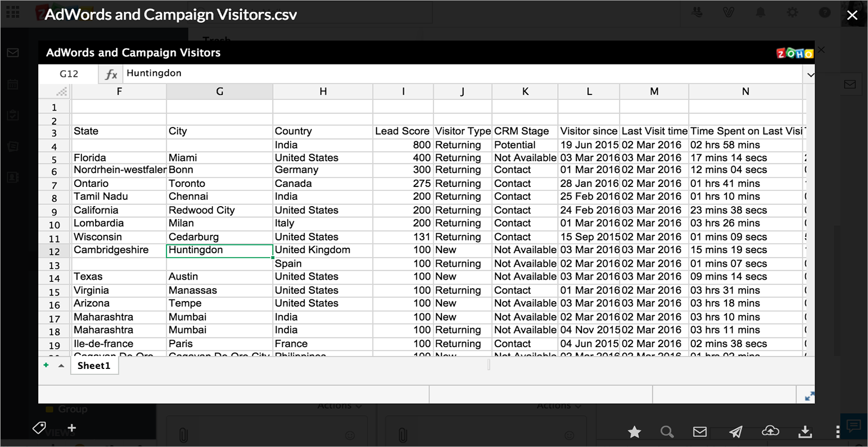Select column N header
Screen dimensions: 868x447
coord(745,92)
